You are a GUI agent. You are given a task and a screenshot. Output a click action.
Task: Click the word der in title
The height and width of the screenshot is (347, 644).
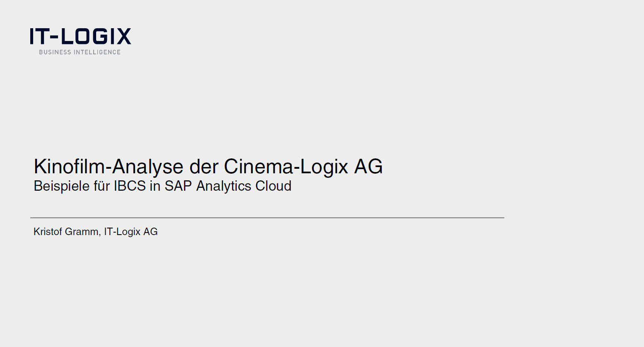[204, 167]
